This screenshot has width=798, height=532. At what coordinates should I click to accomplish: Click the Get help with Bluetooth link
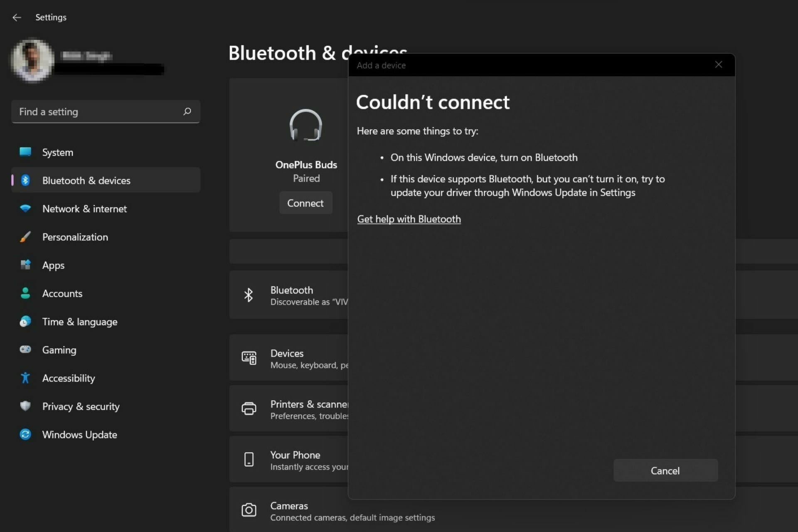pos(409,219)
